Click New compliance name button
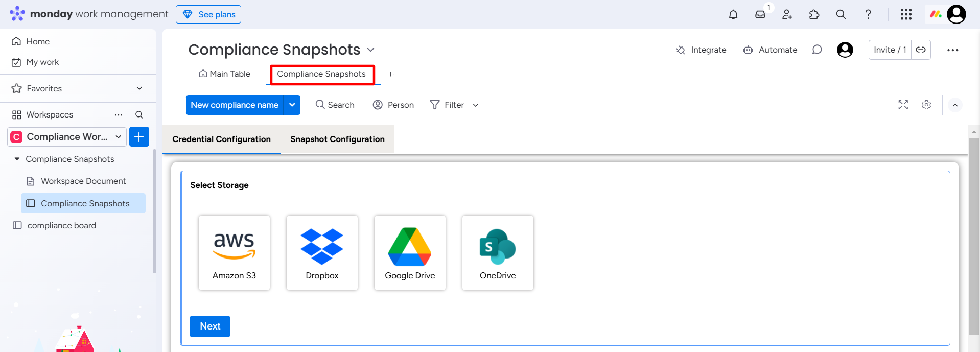 pyautogui.click(x=235, y=105)
